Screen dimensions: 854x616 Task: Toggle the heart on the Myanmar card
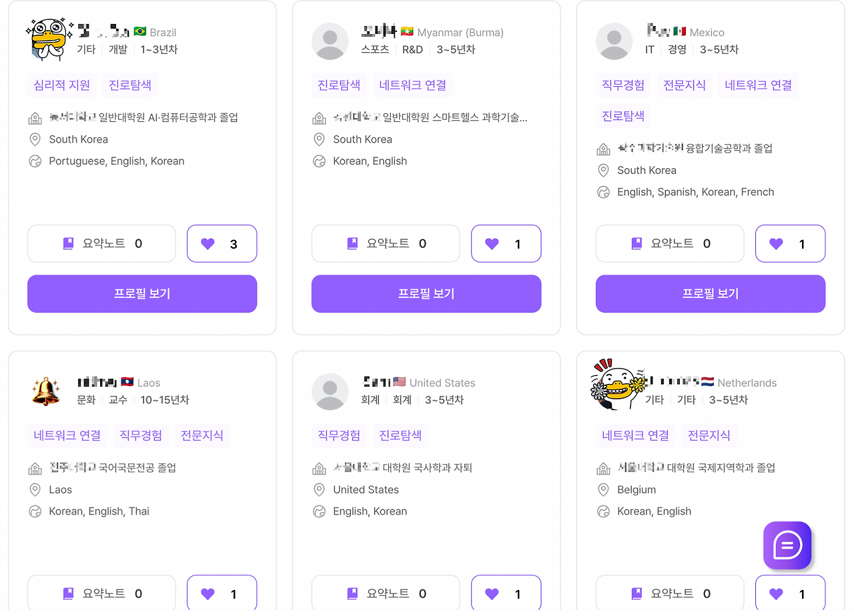point(506,244)
